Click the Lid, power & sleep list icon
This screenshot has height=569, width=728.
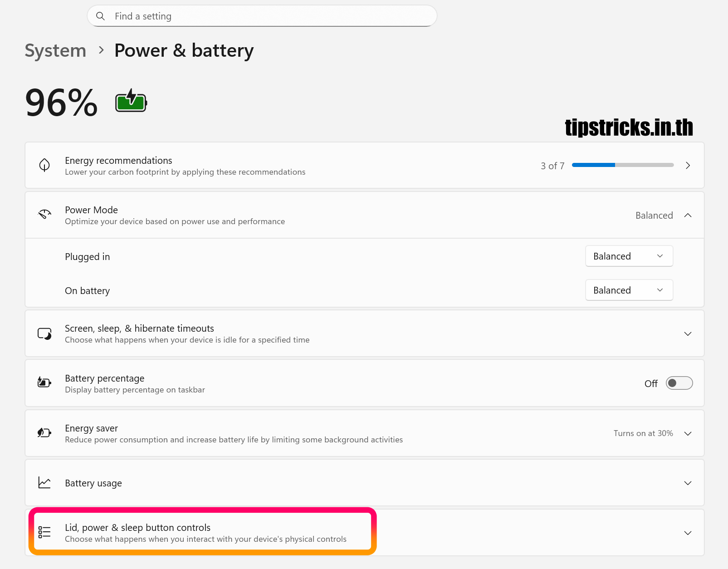pyautogui.click(x=44, y=532)
